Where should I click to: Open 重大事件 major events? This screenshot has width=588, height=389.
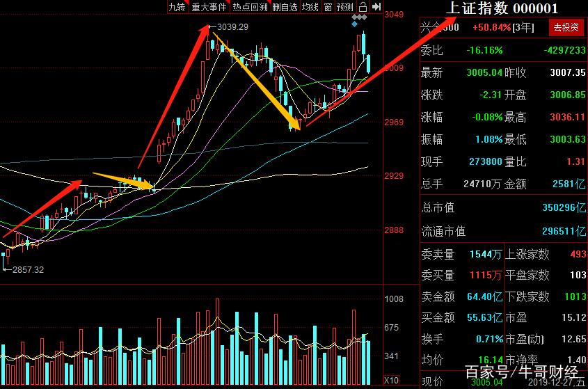(209, 7)
